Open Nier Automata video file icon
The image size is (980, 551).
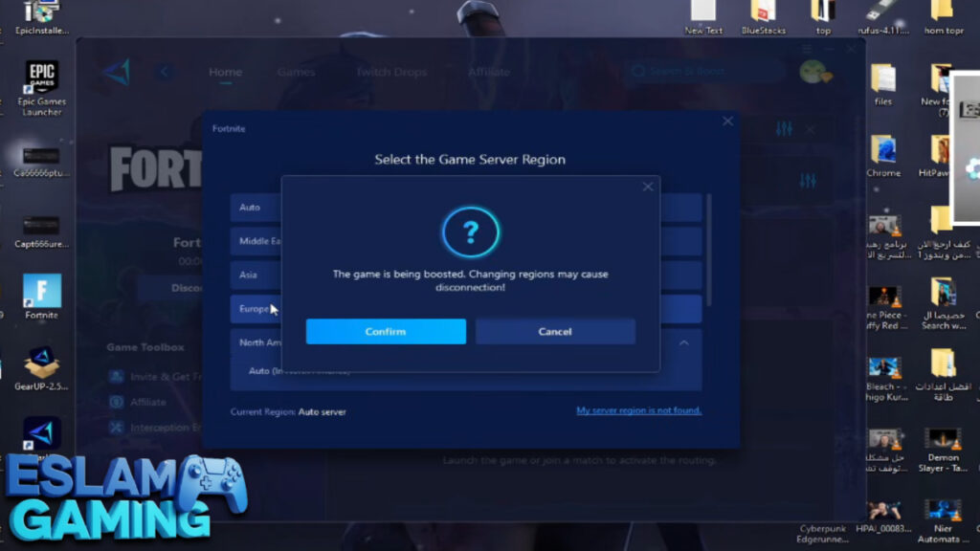(943, 521)
